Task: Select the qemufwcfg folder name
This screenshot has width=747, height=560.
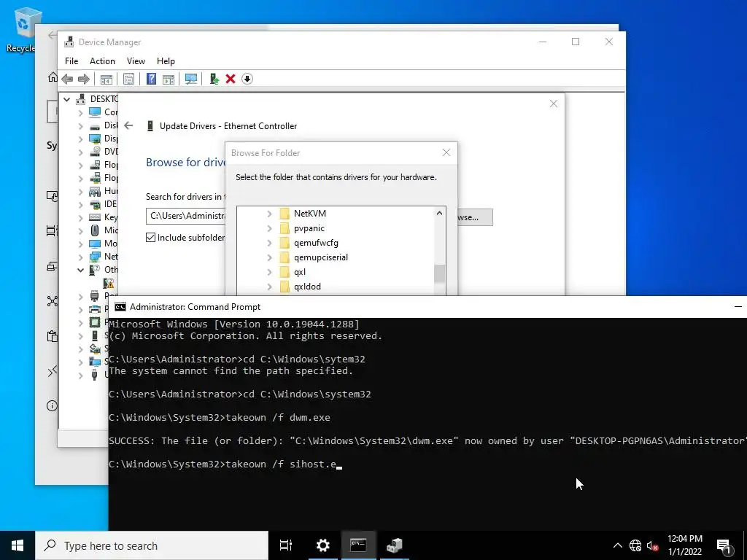Action: [317, 243]
